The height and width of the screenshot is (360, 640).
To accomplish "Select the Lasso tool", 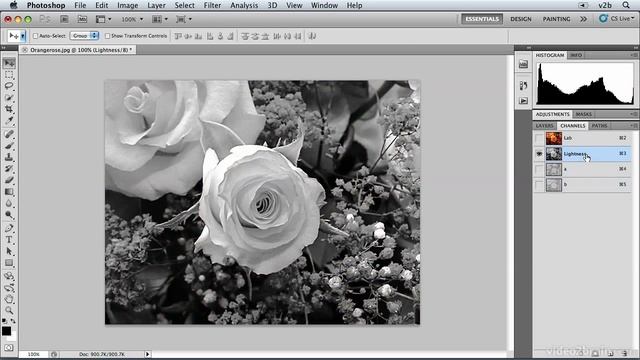I will [x=9, y=86].
